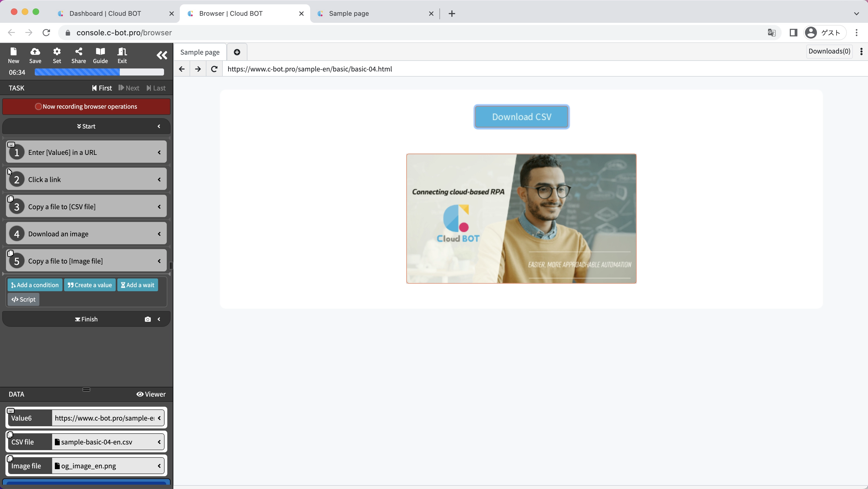Click the Save cloud icon

tap(35, 55)
